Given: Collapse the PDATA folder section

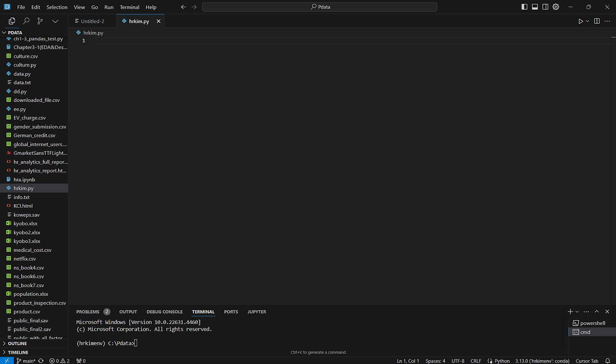Looking at the screenshot, I should [34, 33].
